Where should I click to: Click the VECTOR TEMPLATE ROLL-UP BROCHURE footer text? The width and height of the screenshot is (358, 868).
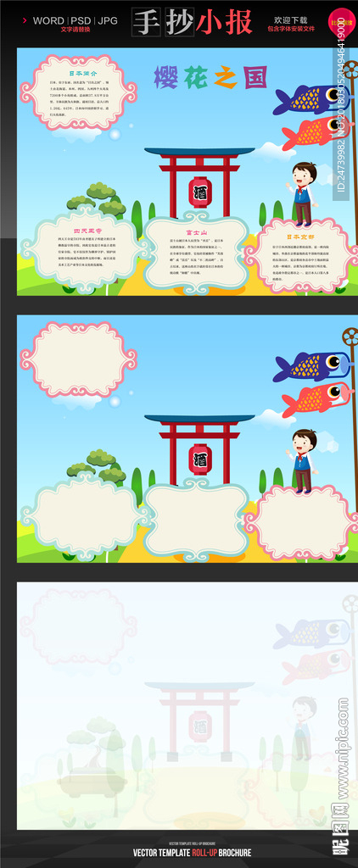(192, 853)
